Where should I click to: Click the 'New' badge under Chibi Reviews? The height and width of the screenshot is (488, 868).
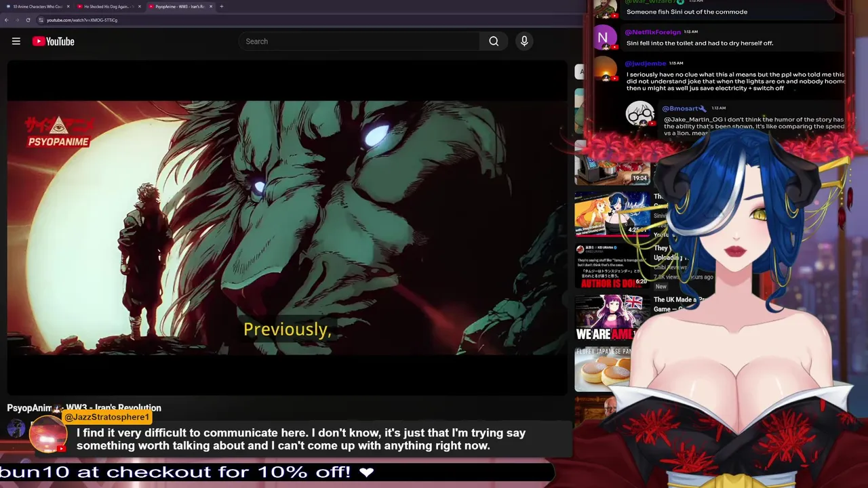tap(660, 287)
